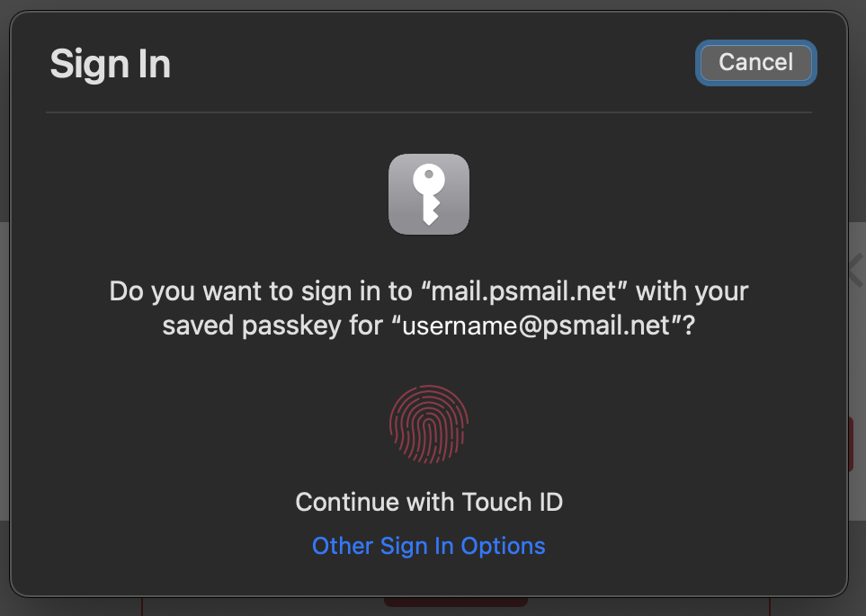866x616 pixels.
Task: Click the divider line under Sign In title
Action: pyautogui.click(x=429, y=112)
